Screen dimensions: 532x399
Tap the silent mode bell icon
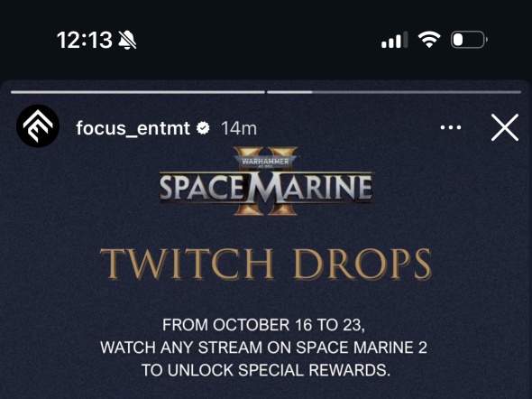(127, 40)
